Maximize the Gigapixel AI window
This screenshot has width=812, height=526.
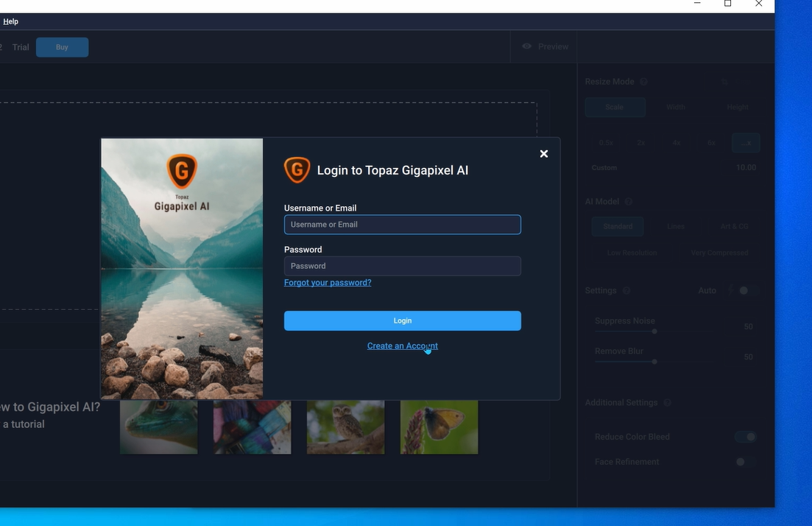point(727,4)
